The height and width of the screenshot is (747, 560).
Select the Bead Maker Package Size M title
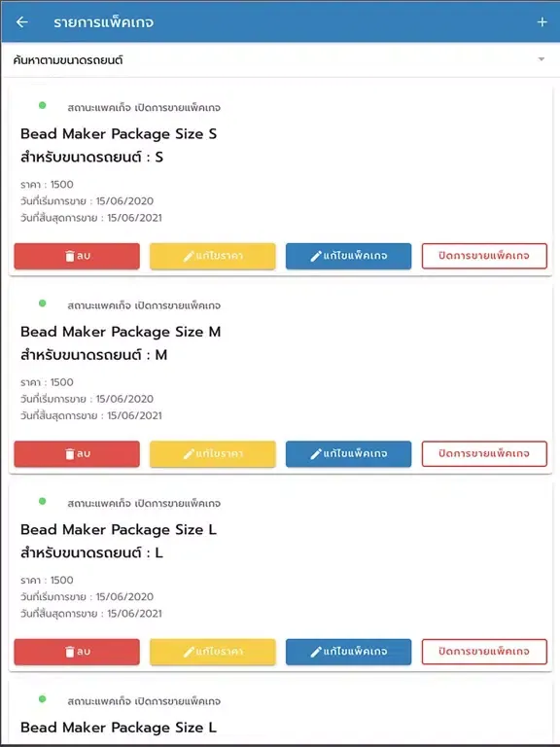pyautogui.click(x=121, y=332)
